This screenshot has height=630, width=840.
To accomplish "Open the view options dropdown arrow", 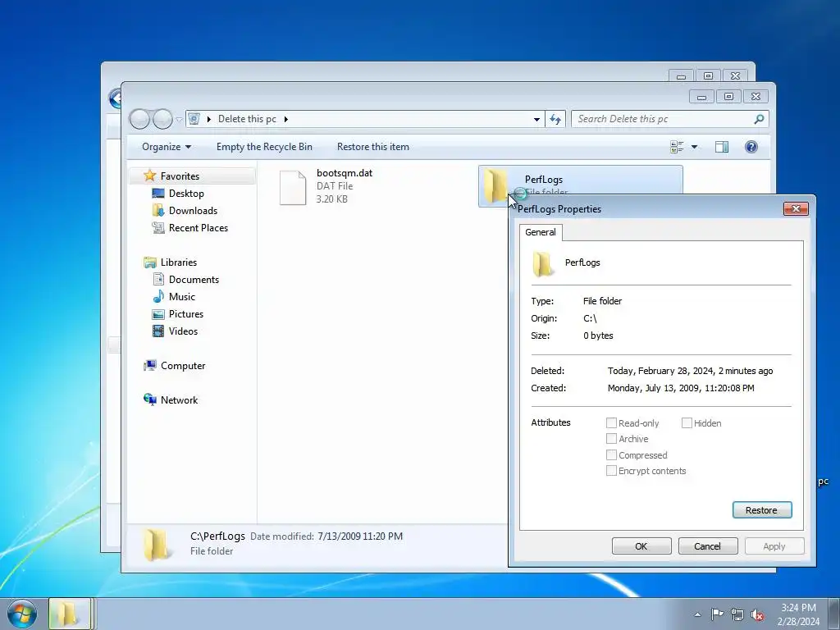I will [694, 147].
